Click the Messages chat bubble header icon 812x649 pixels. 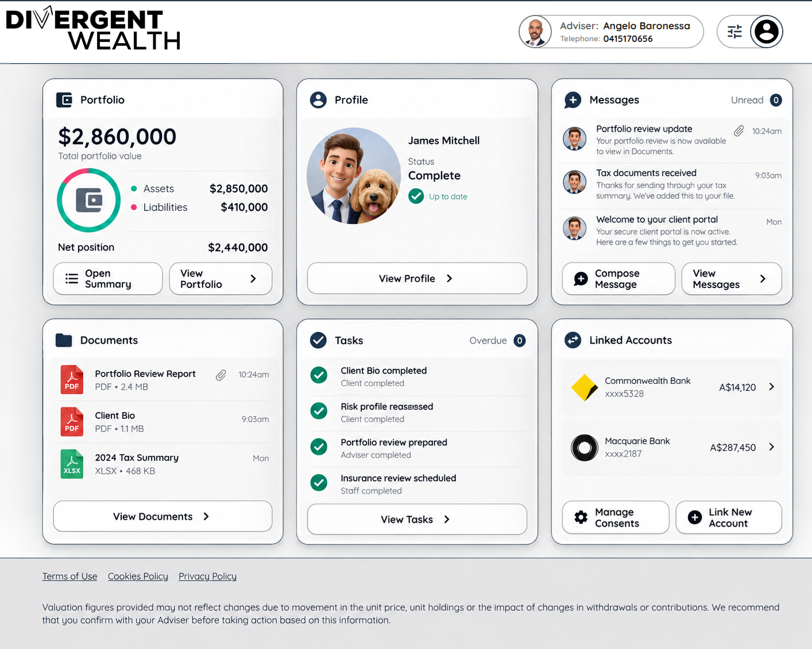(x=573, y=100)
